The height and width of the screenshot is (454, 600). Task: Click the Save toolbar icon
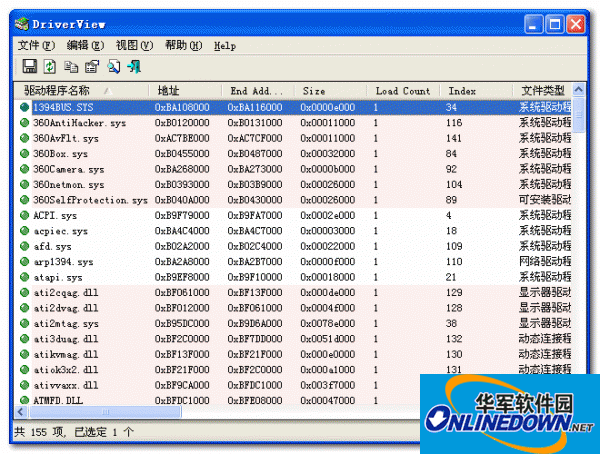[29, 67]
